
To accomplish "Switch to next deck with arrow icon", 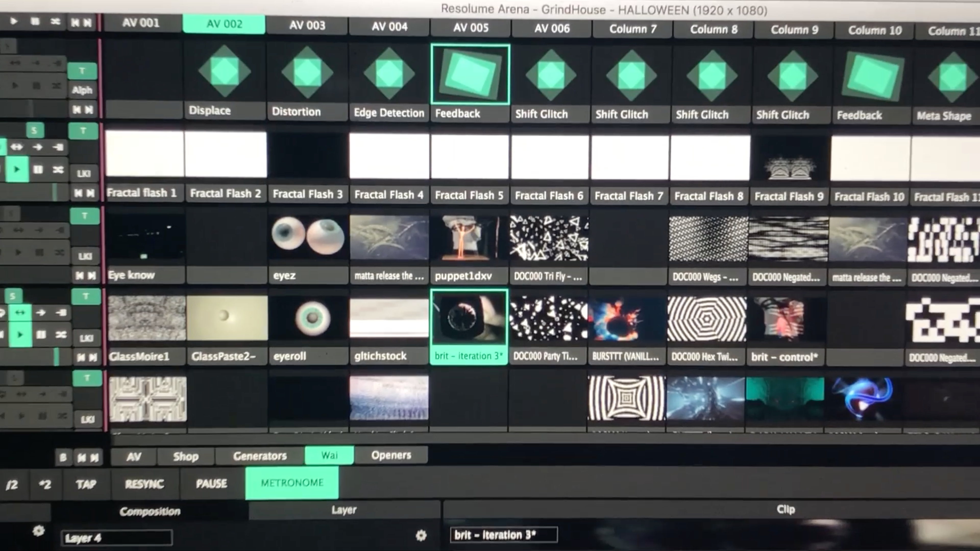I will 95,457.
